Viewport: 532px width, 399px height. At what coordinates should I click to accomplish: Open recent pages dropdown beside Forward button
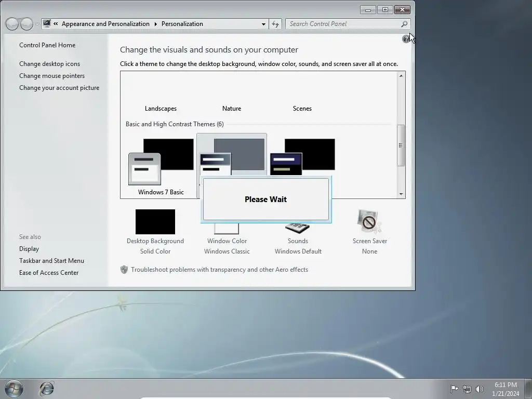[37, 24]
